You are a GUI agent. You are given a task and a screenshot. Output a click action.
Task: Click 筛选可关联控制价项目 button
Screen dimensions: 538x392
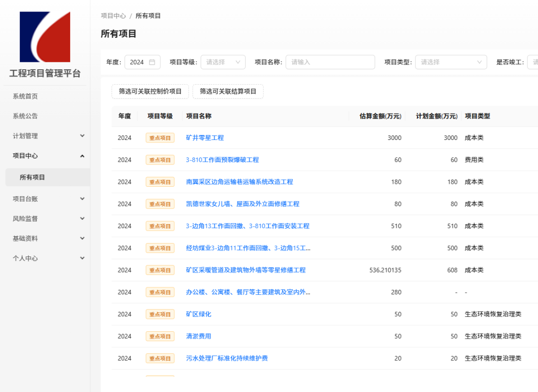(x=150, y=91)
